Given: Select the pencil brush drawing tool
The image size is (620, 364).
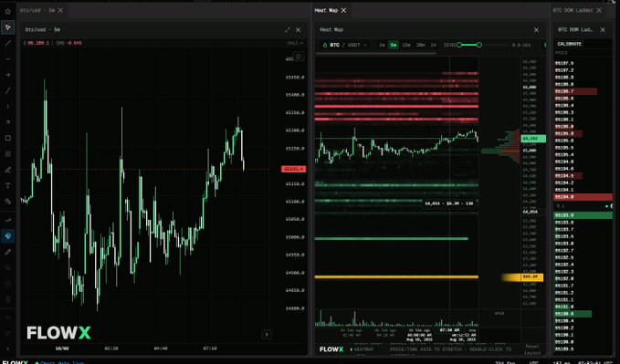Looking at the screenshot, I should tap(8, 170).
